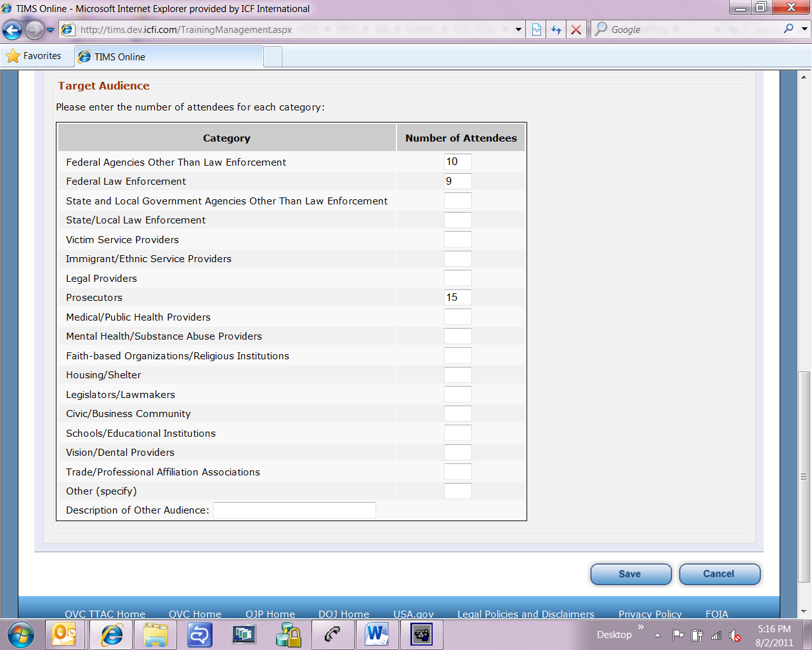Expand the address bar URL dropdown
812x650 pixels.
point(518,29)
